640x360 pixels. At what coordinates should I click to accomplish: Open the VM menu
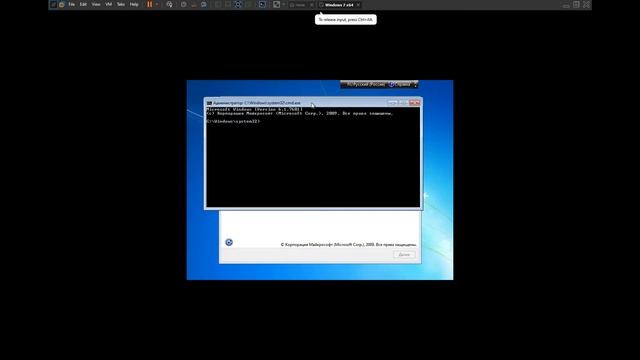tap(109, 4)
